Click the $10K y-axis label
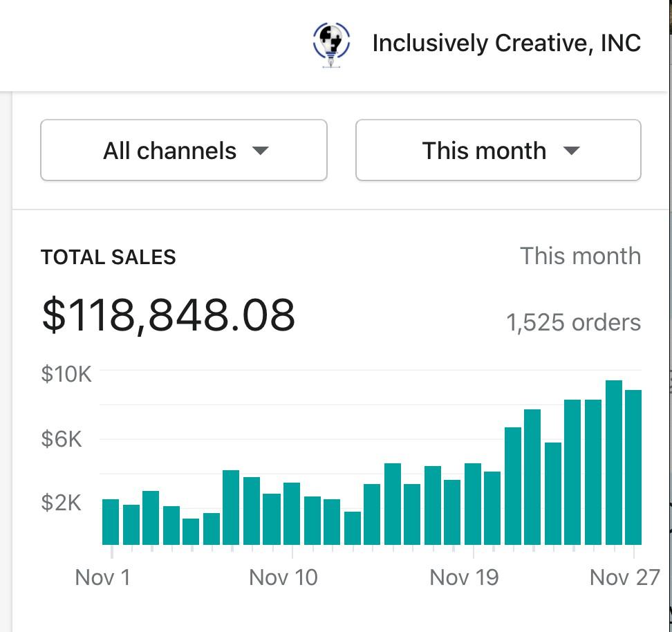Image resolution: width=672 pixels, height=632 pixels. 66,374
